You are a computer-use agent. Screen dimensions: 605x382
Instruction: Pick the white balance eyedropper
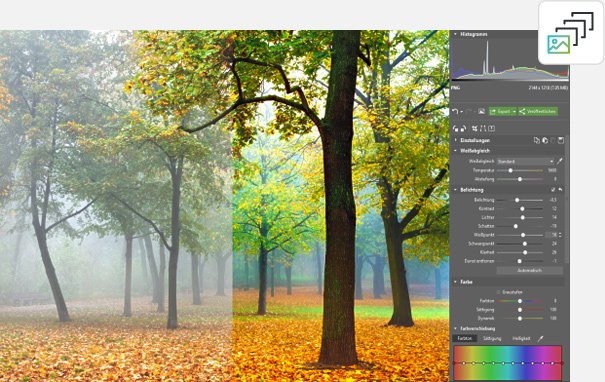point(559,161)
